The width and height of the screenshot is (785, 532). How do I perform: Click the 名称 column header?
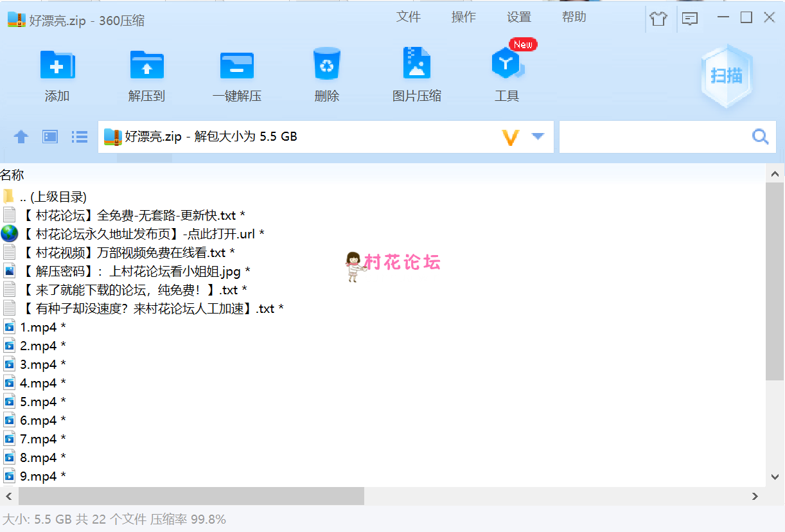click(12, 174)
